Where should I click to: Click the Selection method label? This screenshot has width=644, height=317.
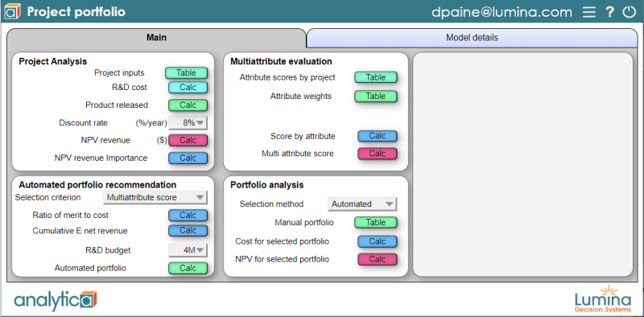click(x=271, y=204)
